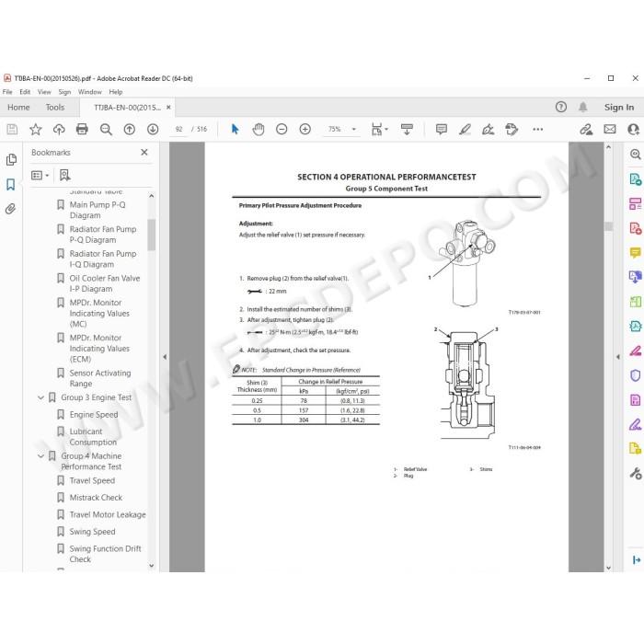644x644 pixels.
Task: Open the Engine Speed bookmark
Action: [x=94, y=415]
